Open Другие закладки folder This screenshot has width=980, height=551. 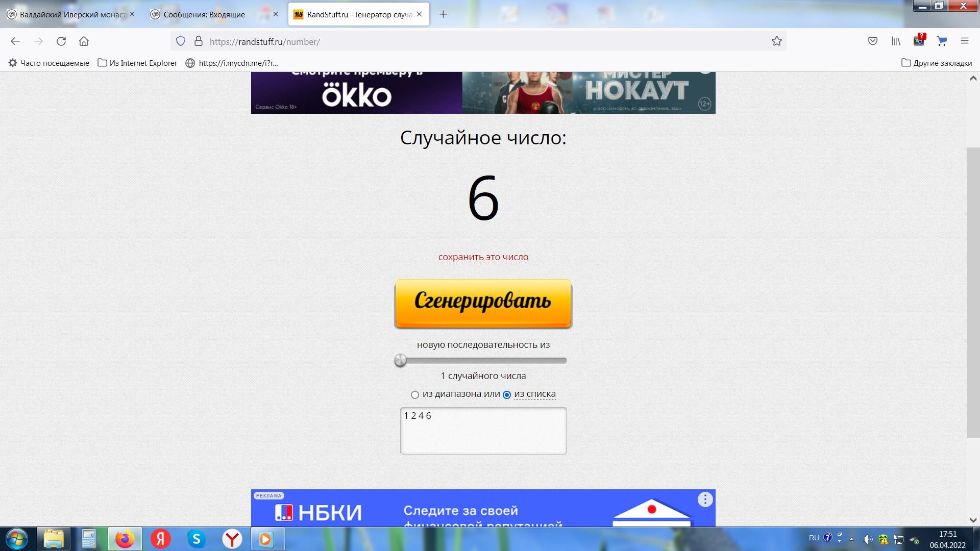point(937,63)
